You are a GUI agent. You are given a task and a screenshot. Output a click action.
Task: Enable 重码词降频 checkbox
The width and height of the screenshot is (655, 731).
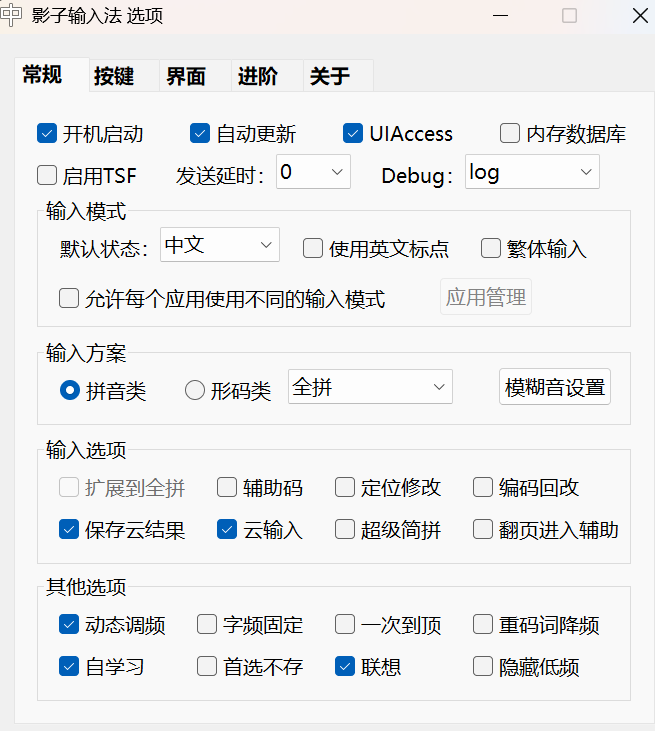483,624
